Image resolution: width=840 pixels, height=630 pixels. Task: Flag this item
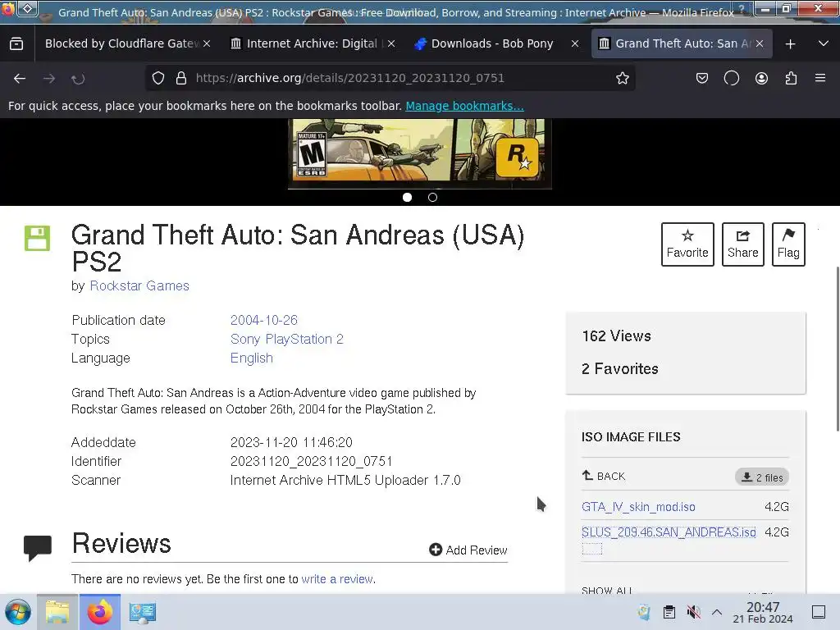pyautogui.click(x=788, y=244)
